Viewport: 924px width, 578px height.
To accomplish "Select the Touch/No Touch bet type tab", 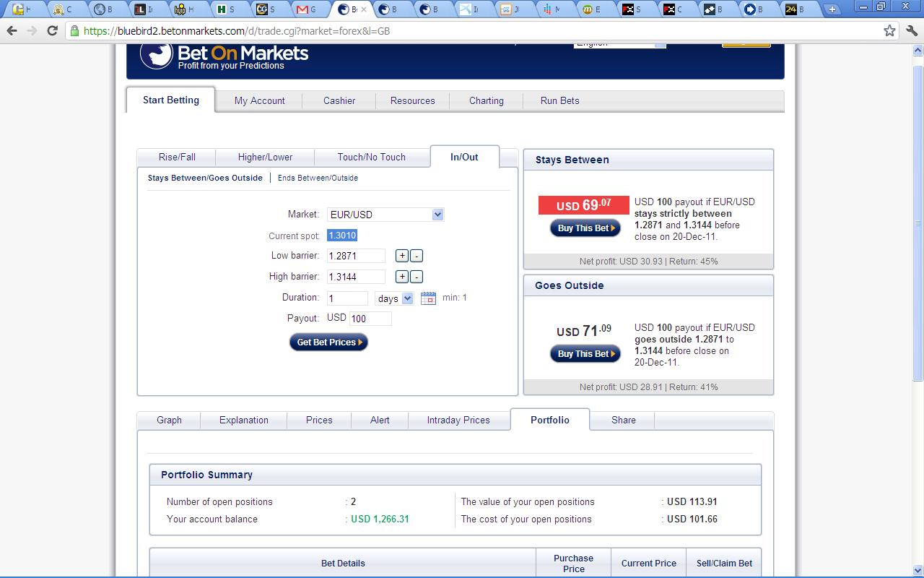I will click(372, 157).
